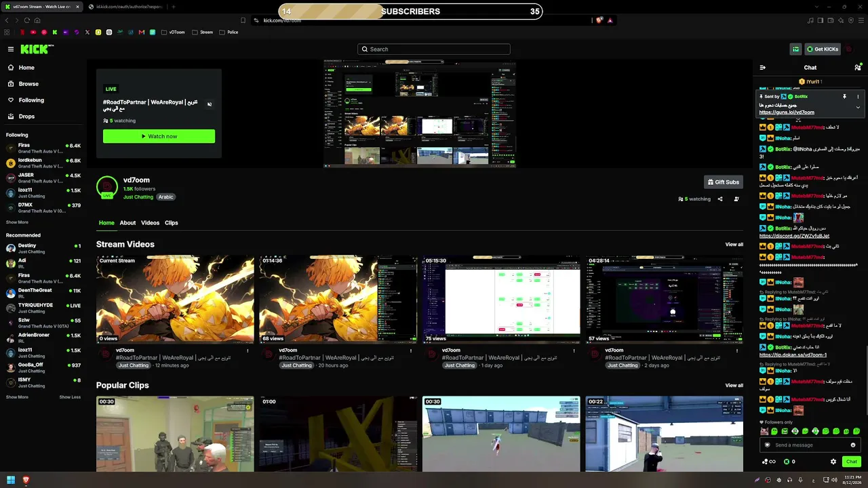The height and width of the screenshot is (488, 868).
Task: Open the chat users list icon
Action: 858,68
